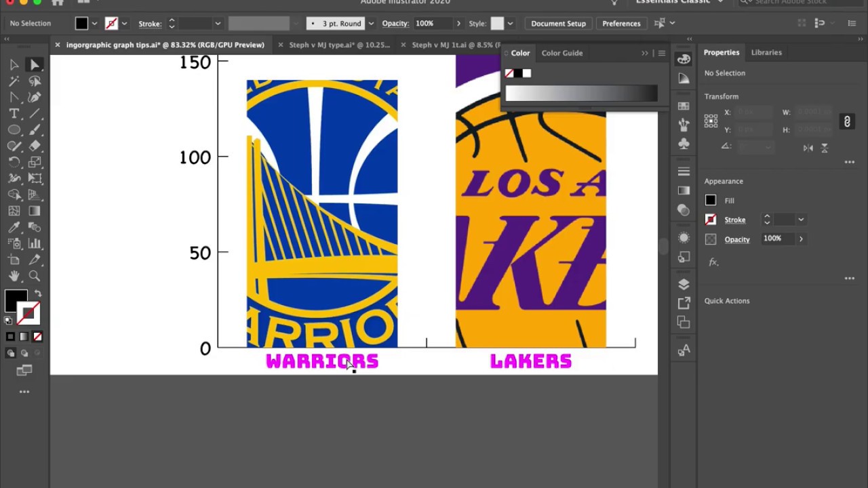The image size is (868, 488).
Task: Select the Rotate tool
Action: point(14,162)
